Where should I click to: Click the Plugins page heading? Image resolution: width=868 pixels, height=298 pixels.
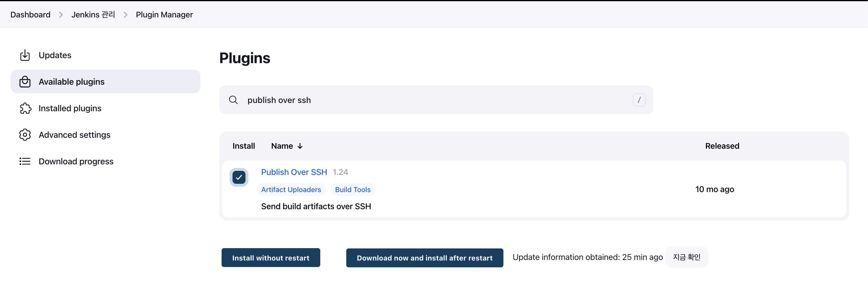coord(245,58)
